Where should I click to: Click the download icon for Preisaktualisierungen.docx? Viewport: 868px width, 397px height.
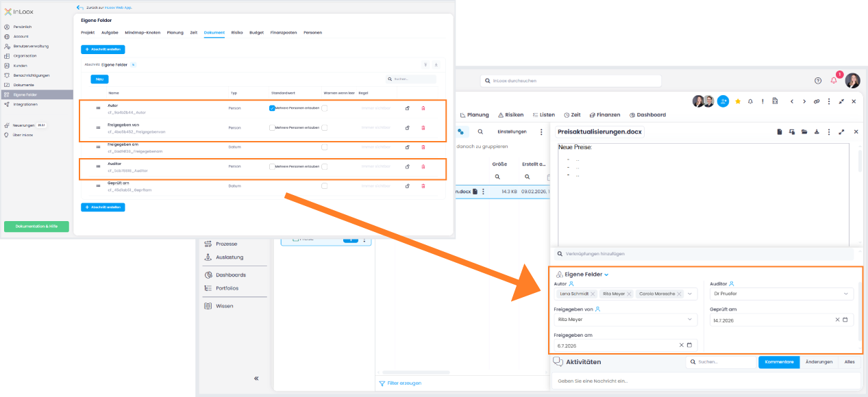817,132
